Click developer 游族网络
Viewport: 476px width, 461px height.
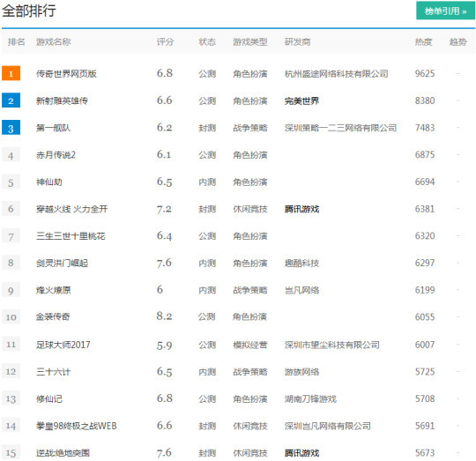(301, 372)
